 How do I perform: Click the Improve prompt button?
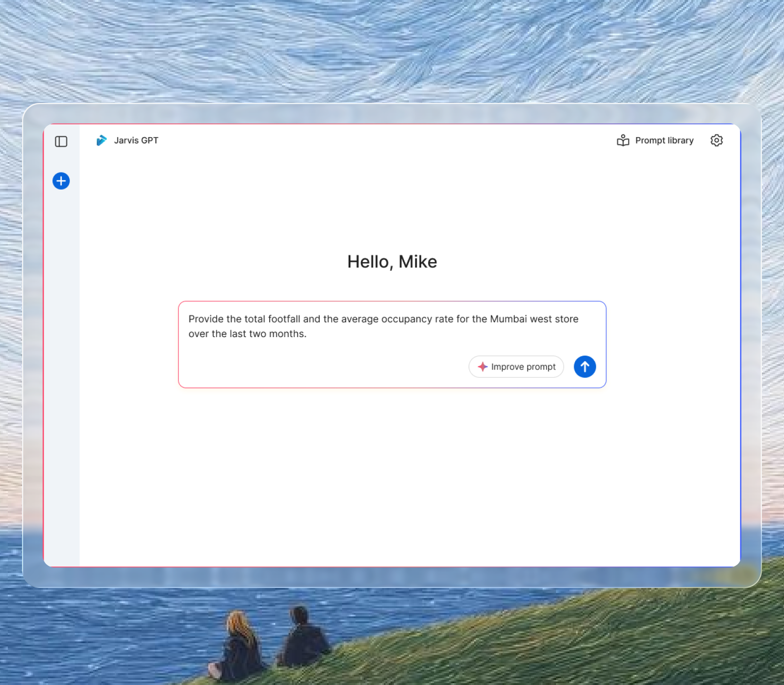click(516, 367)
